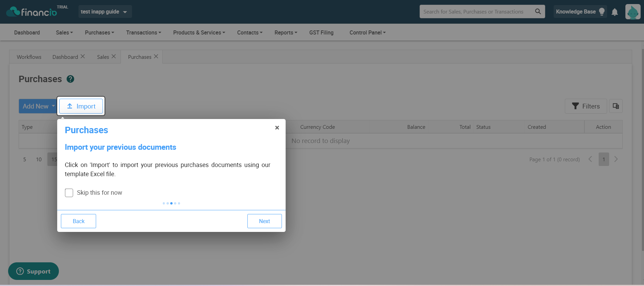
Task: Expand the Purchases menu in navbar
Action: tap(99, 32)
